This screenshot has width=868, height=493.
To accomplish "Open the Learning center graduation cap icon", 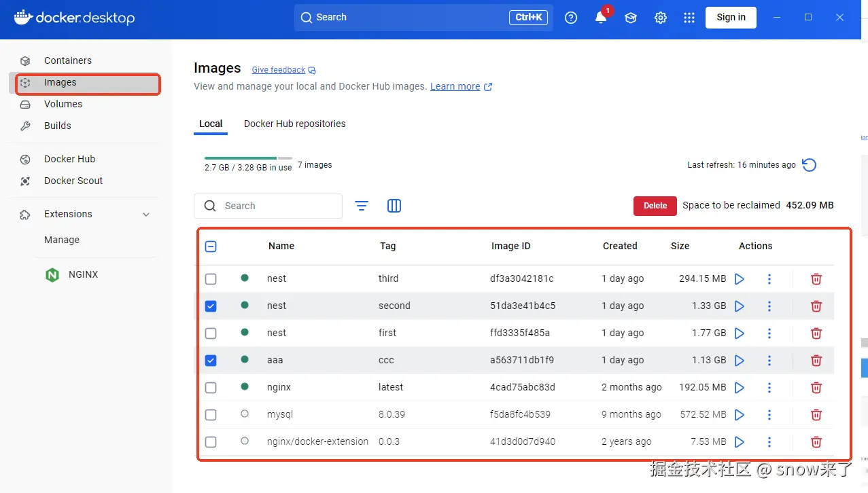I will coord(631,18).
